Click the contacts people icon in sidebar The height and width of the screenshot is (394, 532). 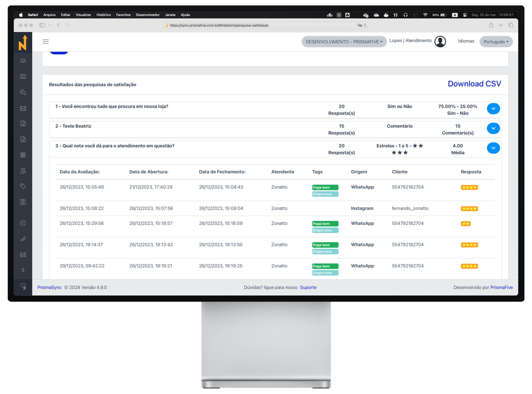click(23, 171)
